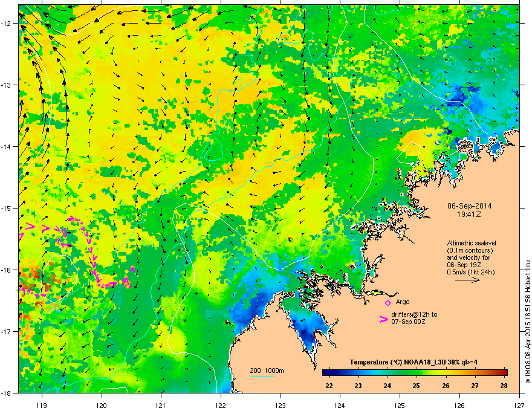This screenshot has height=411, width=532.
Task: Click the latitude axis label -12
Action: pos(7,24)
